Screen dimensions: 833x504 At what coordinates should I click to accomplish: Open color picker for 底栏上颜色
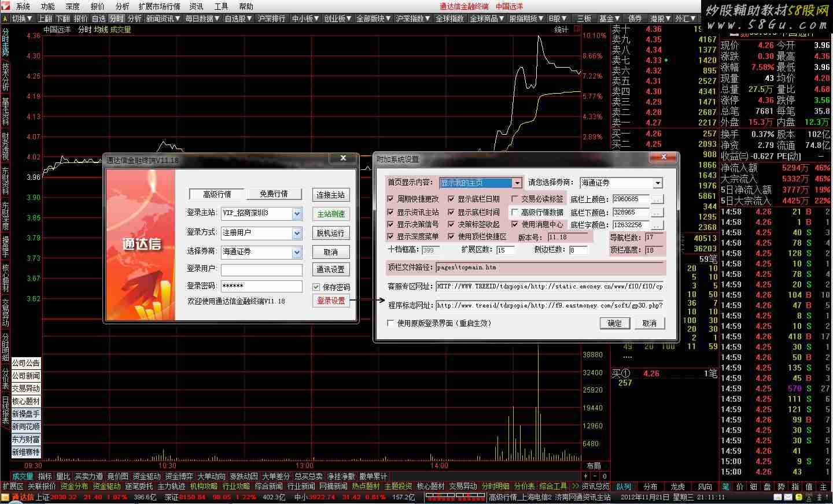(x=657, y=199)
